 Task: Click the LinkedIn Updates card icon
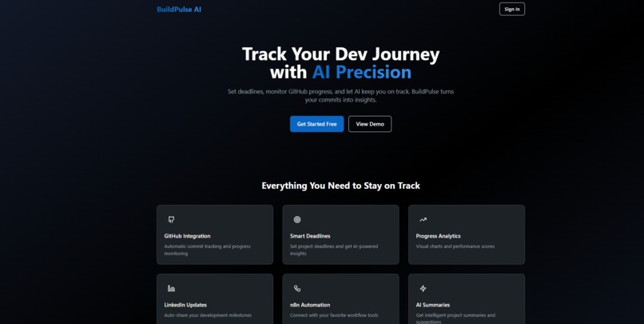[171, 288]
